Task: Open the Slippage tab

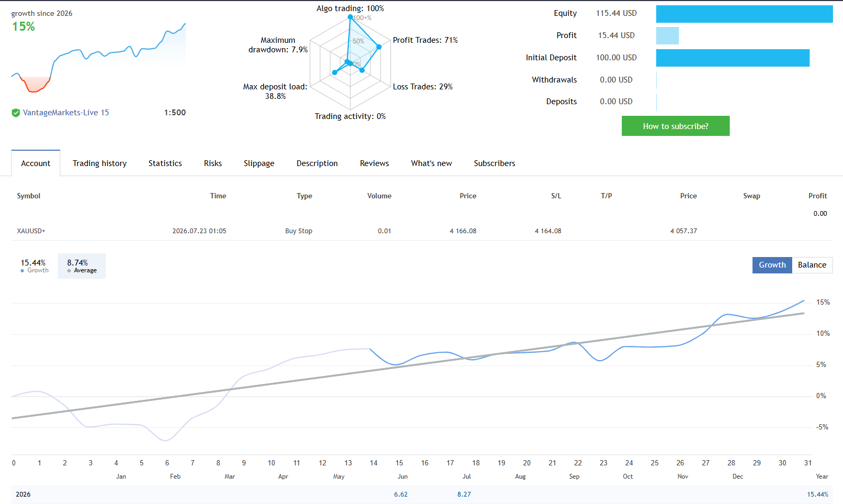Action: point(259,163)
